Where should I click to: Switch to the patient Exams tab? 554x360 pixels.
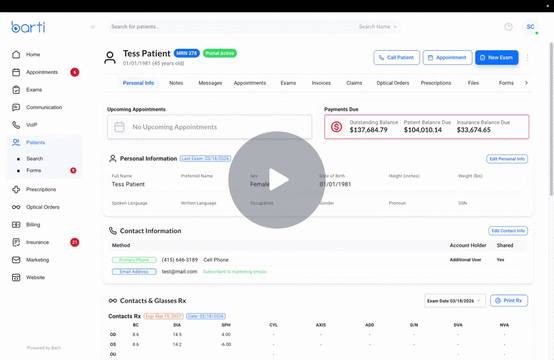pos(288,83)
